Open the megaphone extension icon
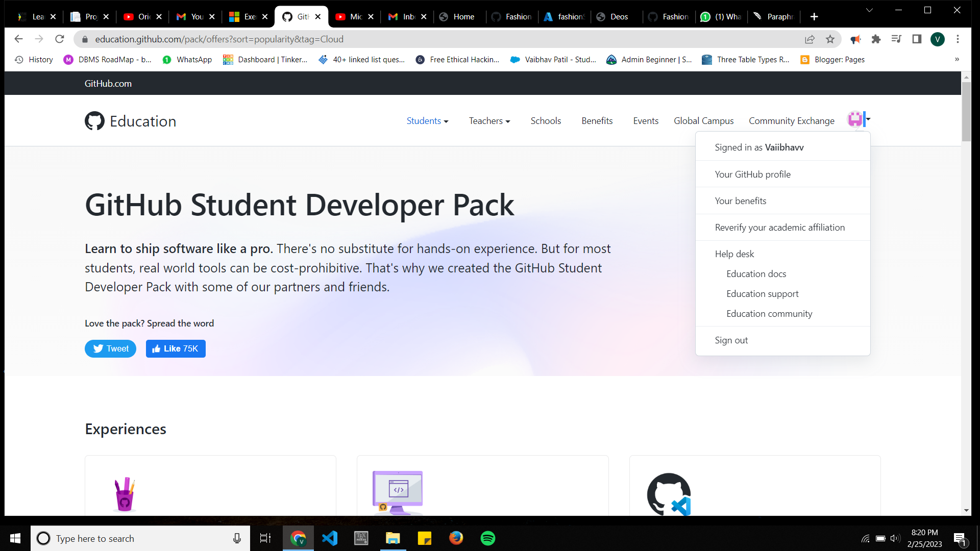This screenshot has width=980, height=551. point(856,39)
